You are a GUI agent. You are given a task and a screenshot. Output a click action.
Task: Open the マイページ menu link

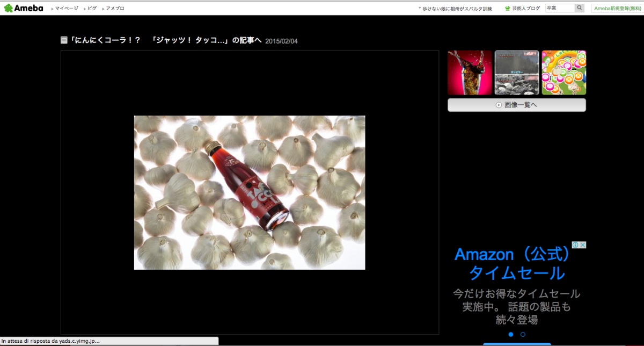(66, 9)
